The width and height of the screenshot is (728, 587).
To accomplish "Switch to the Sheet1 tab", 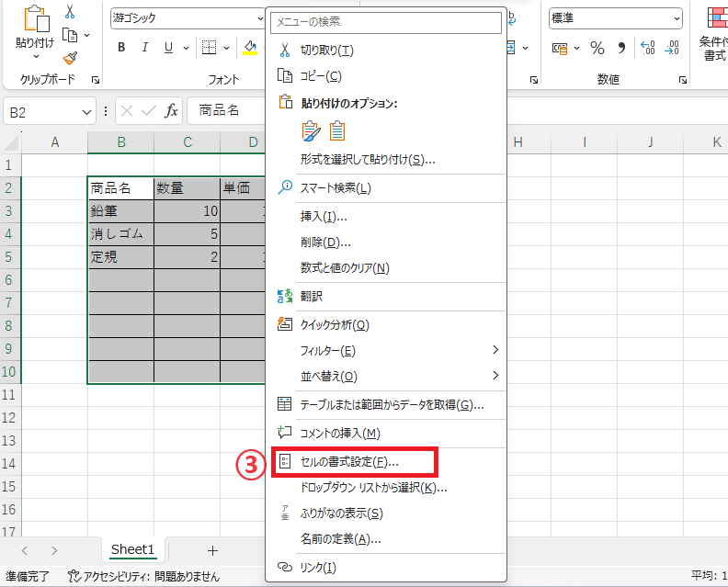I will pyautogui.click(x=132, y=550).
